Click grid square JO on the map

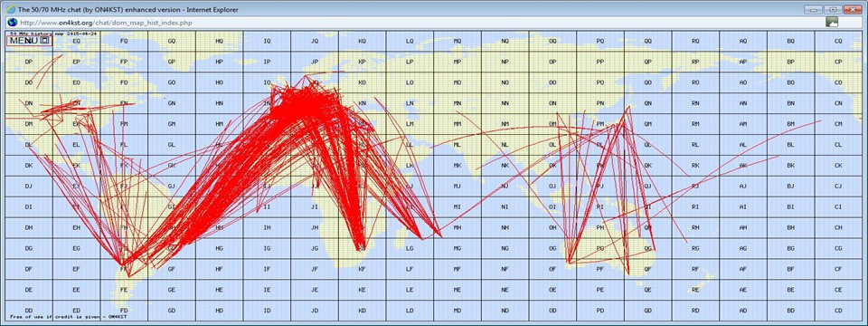(x=315, y=82)
